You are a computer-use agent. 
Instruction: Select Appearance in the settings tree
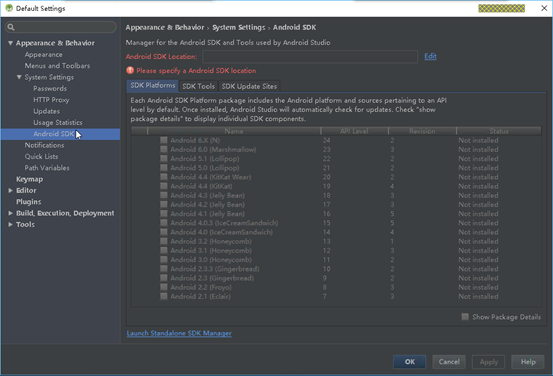point(43,55)
